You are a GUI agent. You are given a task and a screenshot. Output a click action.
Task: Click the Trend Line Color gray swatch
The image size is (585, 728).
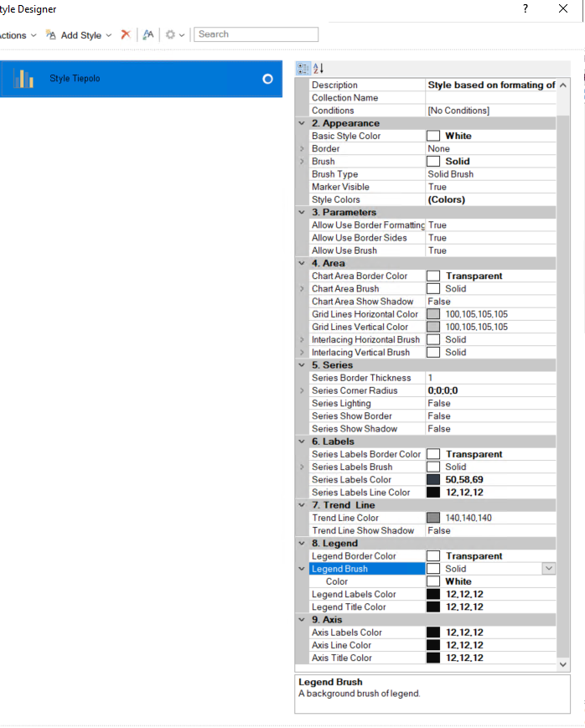pyautogui.click(x=433, y=518)
